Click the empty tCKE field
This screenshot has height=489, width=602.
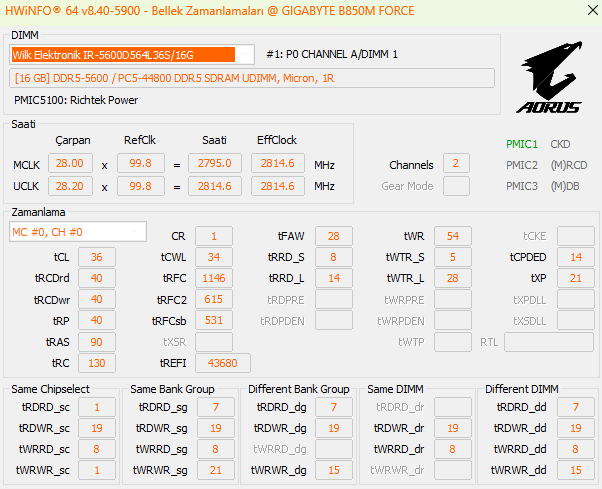[x=576, y=236]
